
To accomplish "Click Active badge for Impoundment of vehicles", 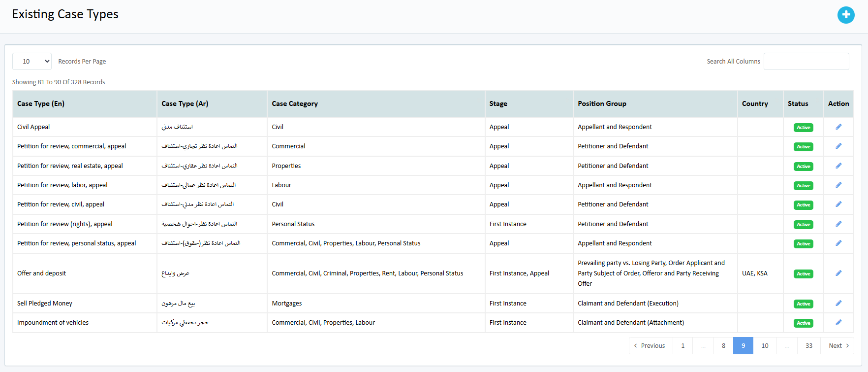I will (803, 323).
